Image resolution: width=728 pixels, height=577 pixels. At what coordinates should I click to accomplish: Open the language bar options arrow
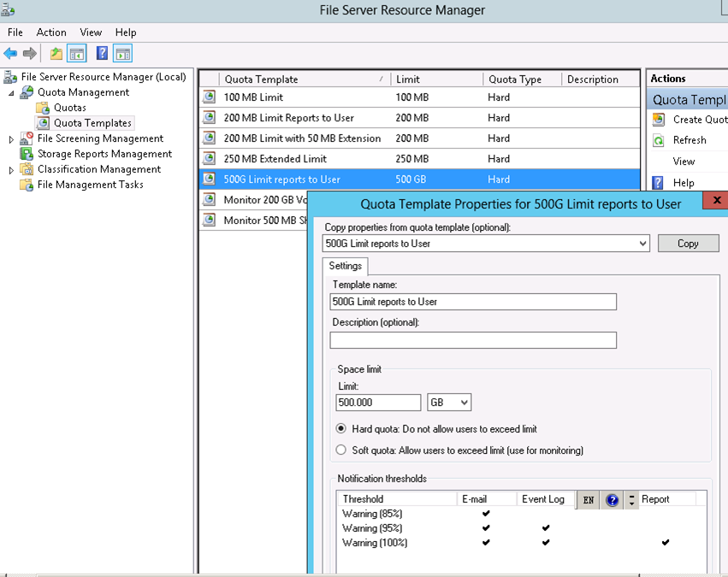[x=631, y=500]
